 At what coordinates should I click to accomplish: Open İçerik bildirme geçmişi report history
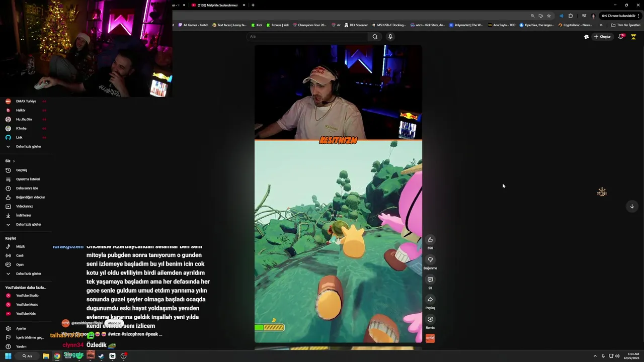pos(26,337)
